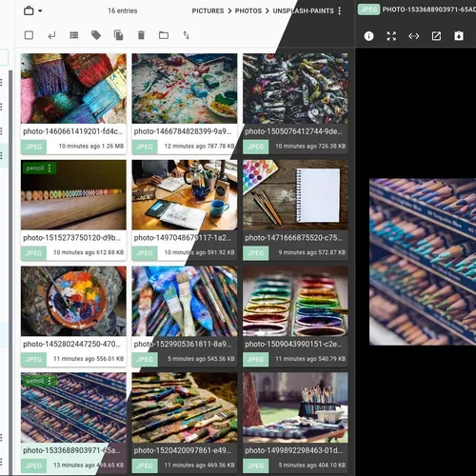The width and height of the screenshot is (476, 476).
Task: Click the pencil tag on photo-1515273750120
Action: [34, 169]
